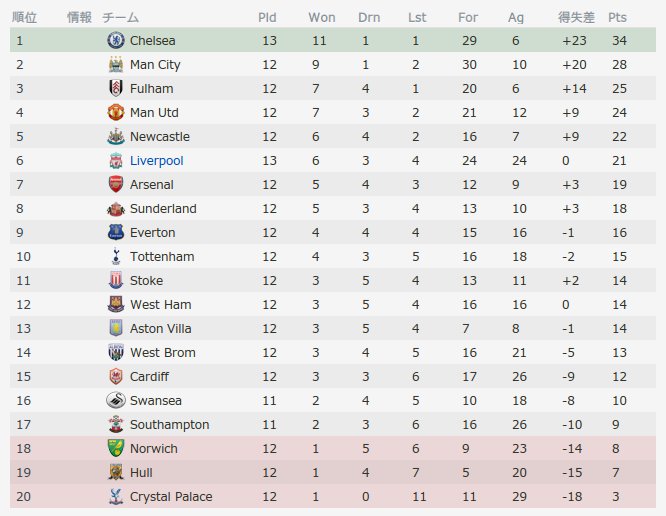Viewport: 666px width, 516px height.
Task: Open the Liverpool team link
Action: click(x=157, y=161)
